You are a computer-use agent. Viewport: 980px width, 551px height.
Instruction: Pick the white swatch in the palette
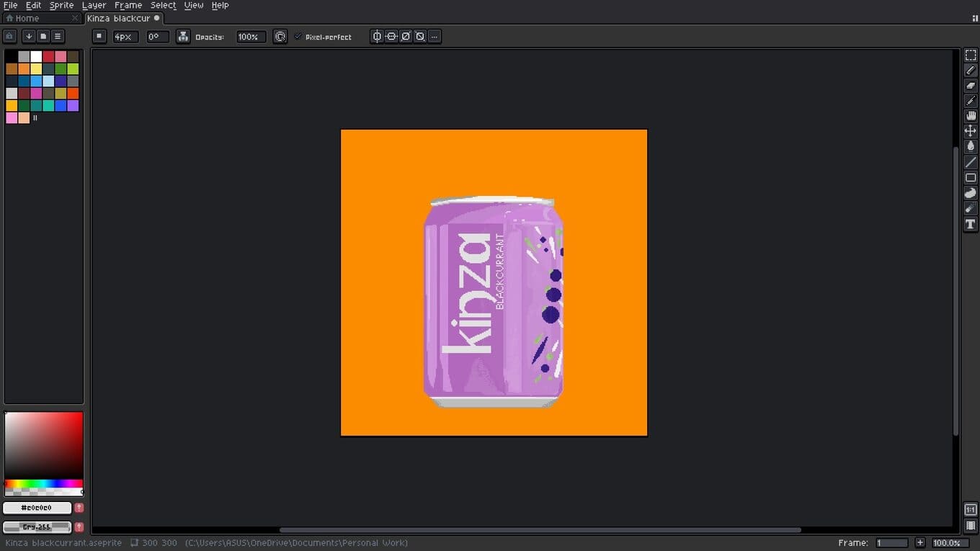[x=36, y=56]
